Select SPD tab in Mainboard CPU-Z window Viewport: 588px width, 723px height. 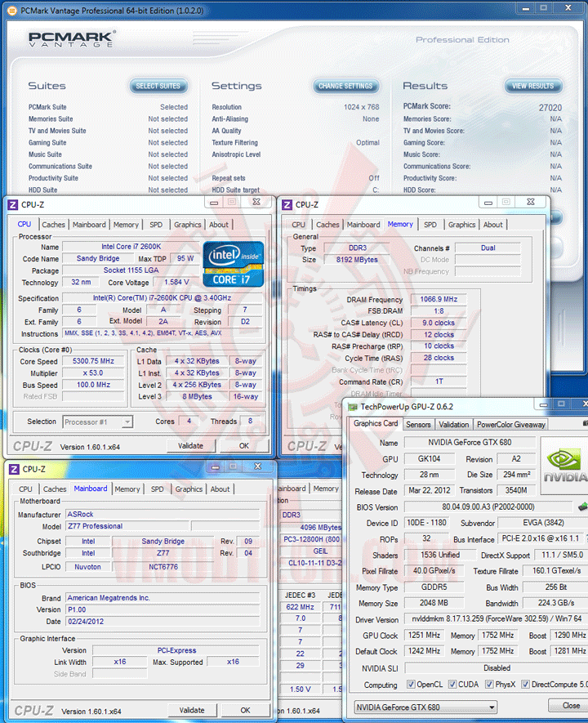coord(157,489)
